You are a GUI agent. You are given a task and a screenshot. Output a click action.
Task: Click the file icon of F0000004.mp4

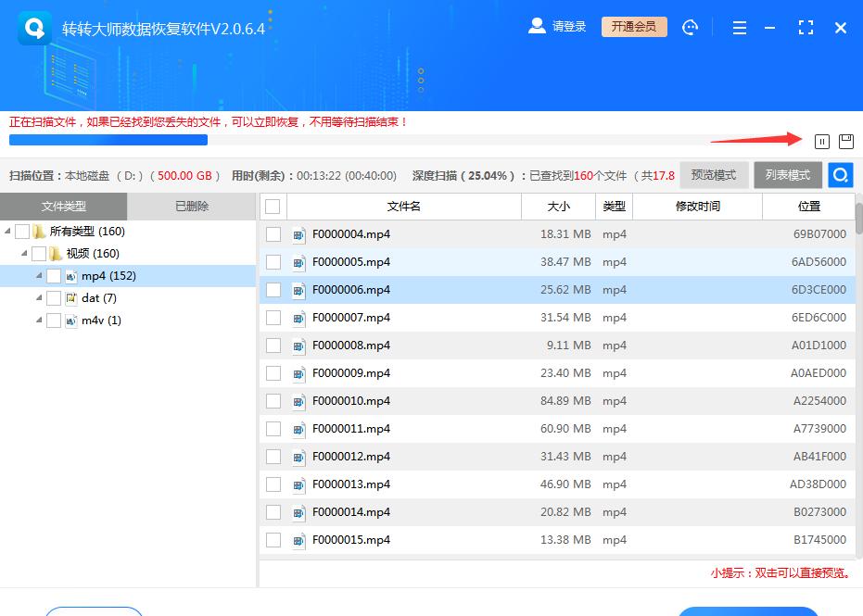coord(298,235)
